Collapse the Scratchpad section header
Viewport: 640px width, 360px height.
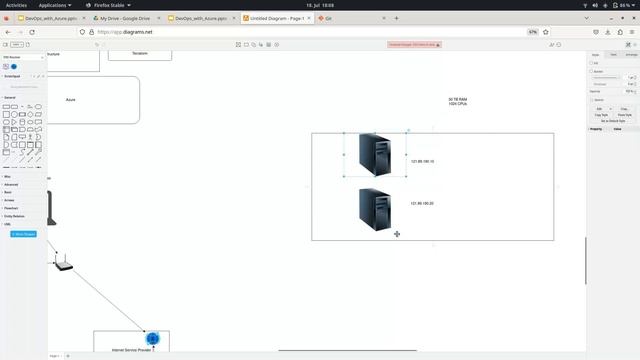coord(12,76)
